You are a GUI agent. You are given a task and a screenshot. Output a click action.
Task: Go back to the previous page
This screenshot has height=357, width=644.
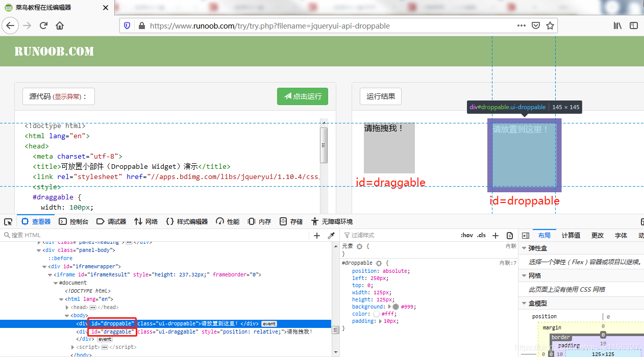coord(10,25)
